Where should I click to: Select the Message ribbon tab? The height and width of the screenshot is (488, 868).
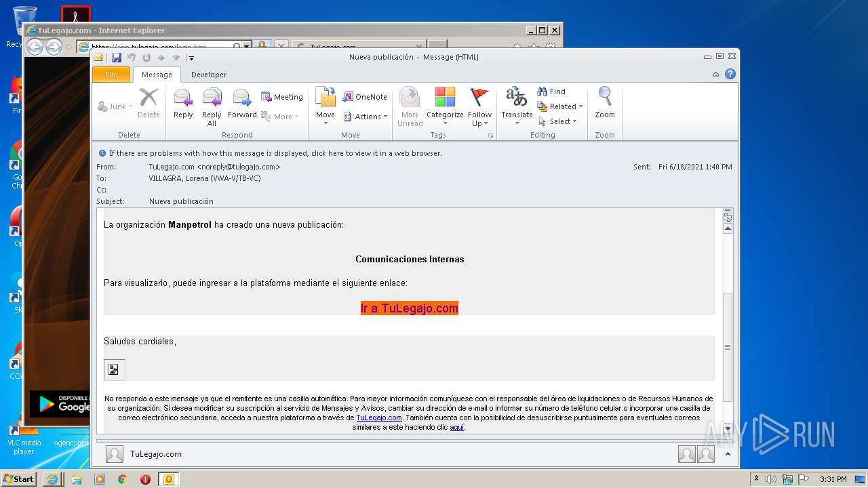pyautogui.click(x=157, y=75)
